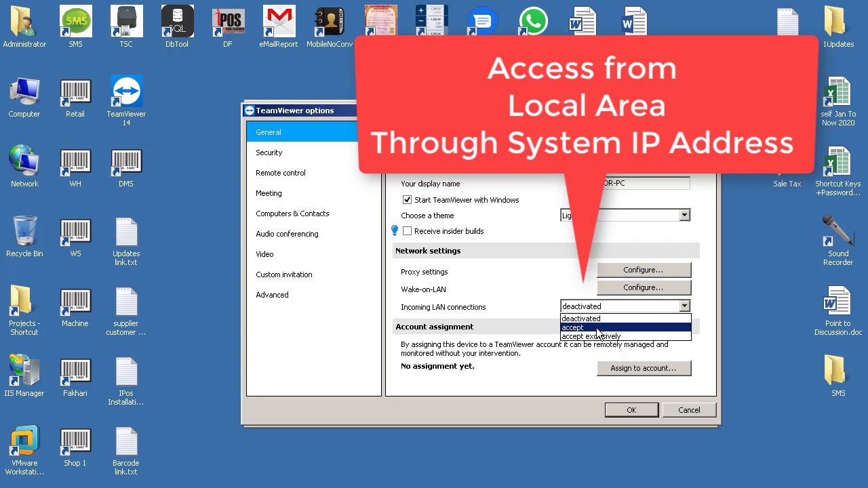Click the blue lightbulb info icon

pyautogui.click(x=395, y=231)
